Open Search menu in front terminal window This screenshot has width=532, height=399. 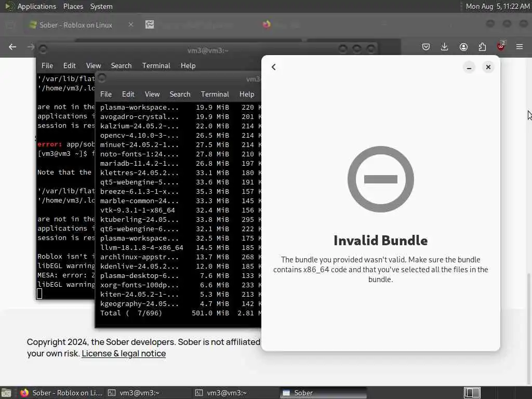click(180, 94)
